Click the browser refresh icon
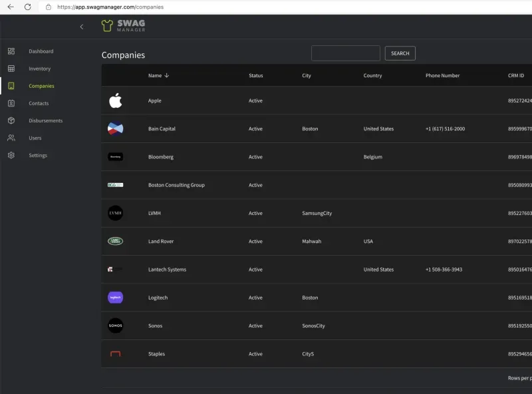 click(27, 7)
